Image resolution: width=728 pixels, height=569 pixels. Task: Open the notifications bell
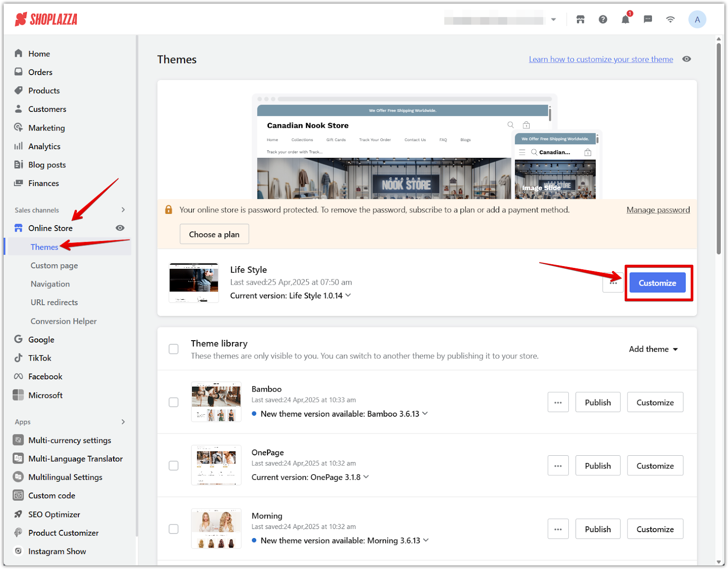tap(626, 20)
